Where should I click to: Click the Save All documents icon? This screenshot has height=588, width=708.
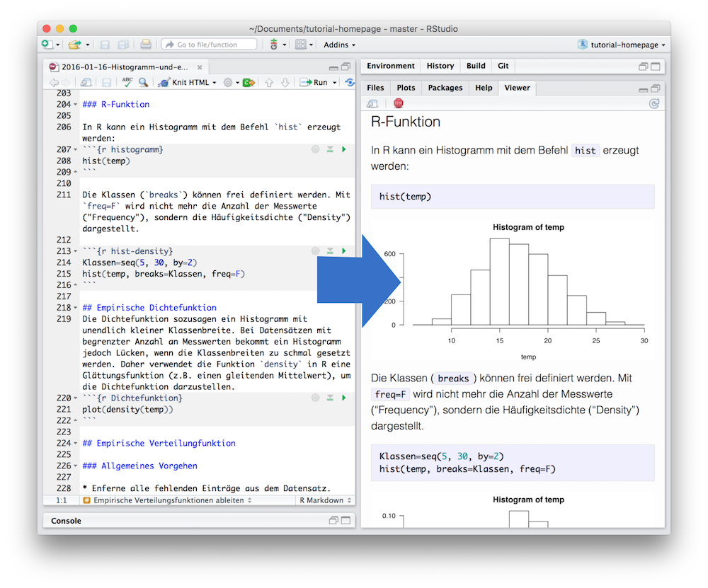[x=122, y=45]
